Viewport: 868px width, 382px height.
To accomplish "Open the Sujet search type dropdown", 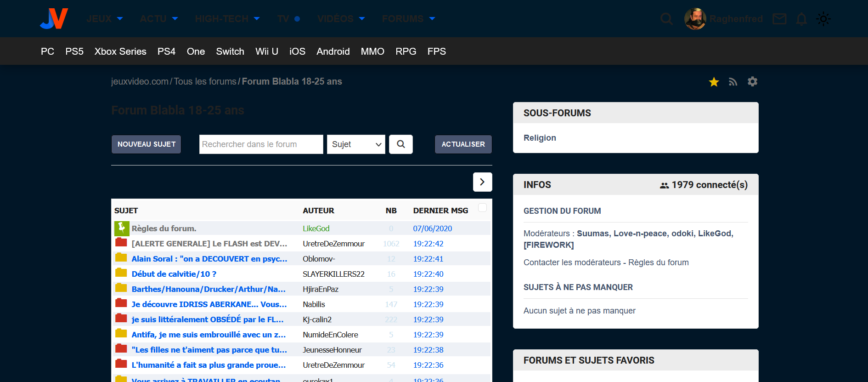I will tap(356, 144).
